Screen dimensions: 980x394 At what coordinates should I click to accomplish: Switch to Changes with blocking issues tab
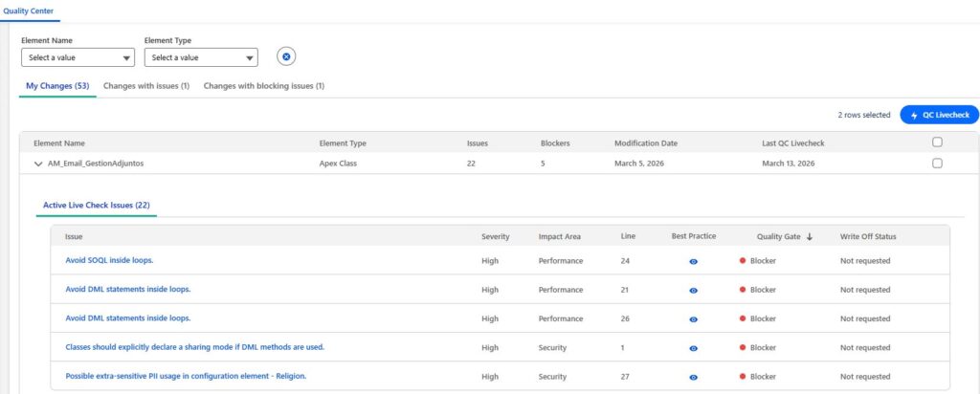(x=264, y=86)
